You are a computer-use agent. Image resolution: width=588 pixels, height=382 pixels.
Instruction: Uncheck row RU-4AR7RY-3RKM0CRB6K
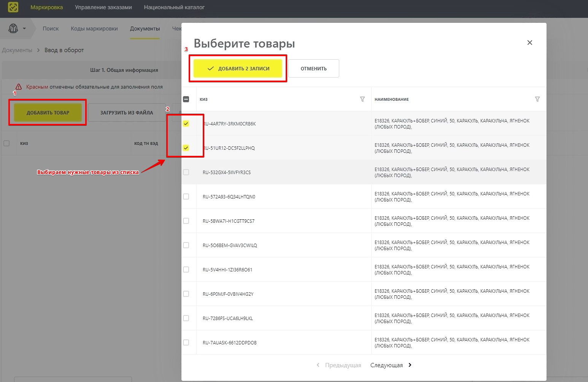click(186, 124)
